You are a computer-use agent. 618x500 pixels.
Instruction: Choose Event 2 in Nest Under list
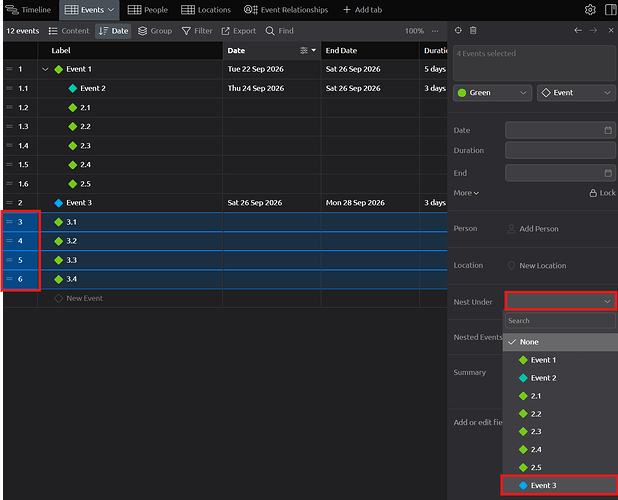(x=560, y=378)
